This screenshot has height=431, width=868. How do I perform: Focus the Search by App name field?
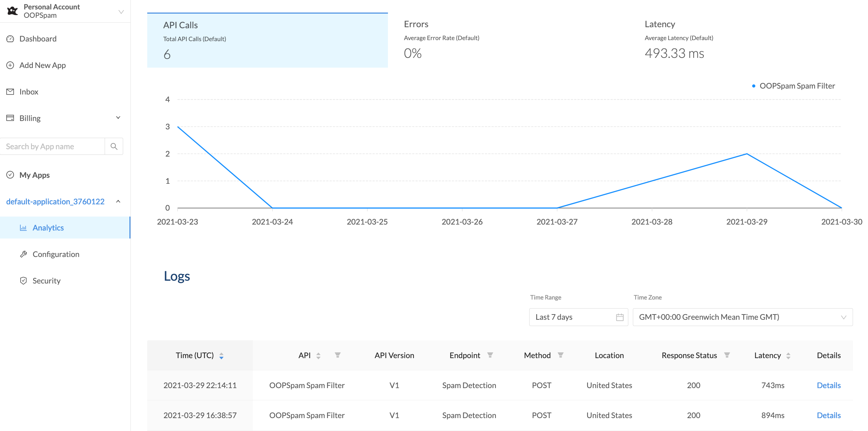pyautogui.click(x=52, y=146)
